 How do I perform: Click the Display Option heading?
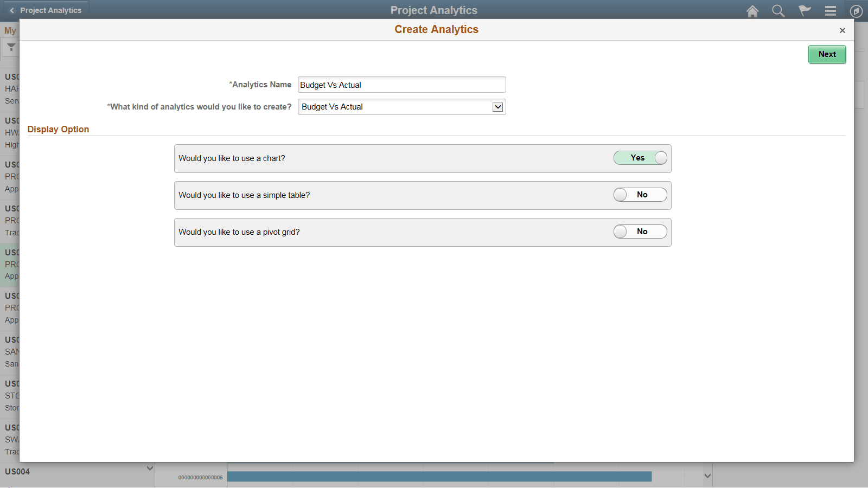coord(58,129)
